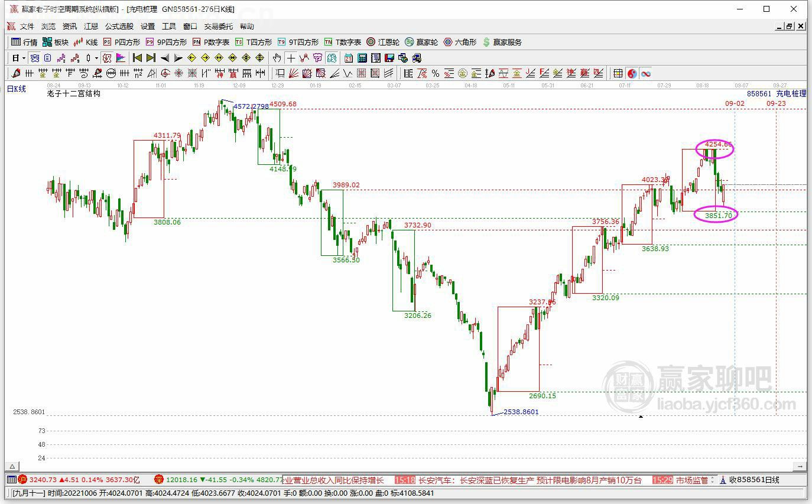This screenshot has height=504, width=812.
Task: Select the red pencil drawing tool
Action: click(x=15, y=73)
